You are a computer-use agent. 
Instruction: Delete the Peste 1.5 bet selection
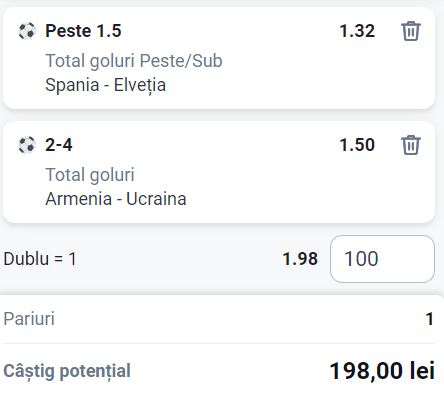411,31
